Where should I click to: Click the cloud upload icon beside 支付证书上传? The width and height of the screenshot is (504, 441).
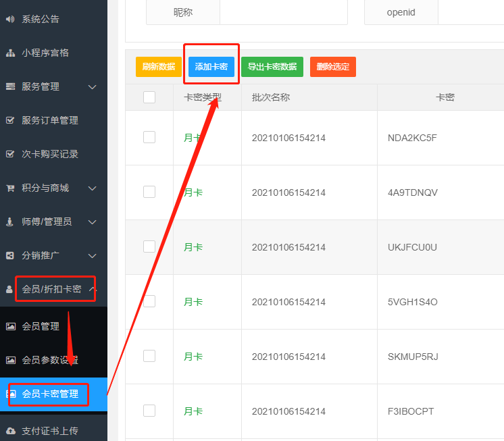[11, 431]
